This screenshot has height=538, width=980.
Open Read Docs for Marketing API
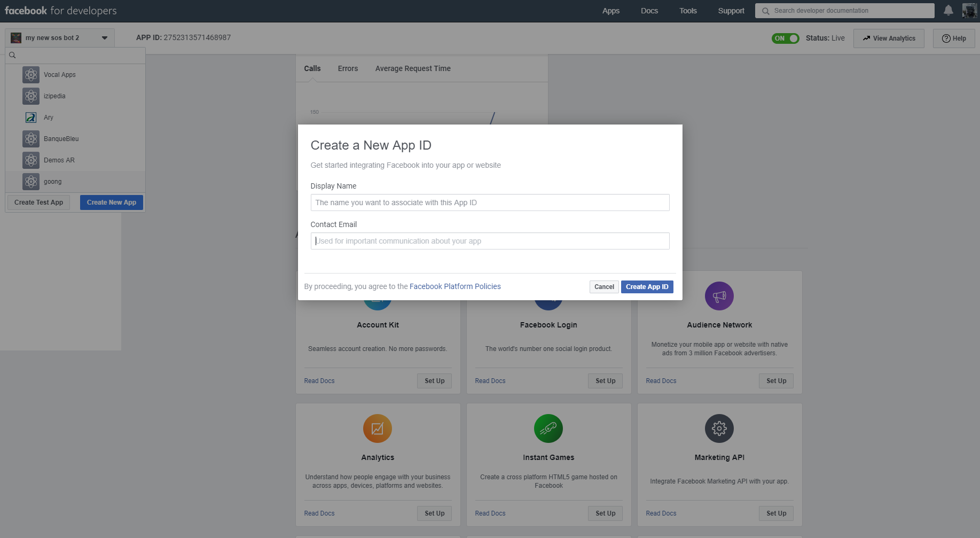661,513
